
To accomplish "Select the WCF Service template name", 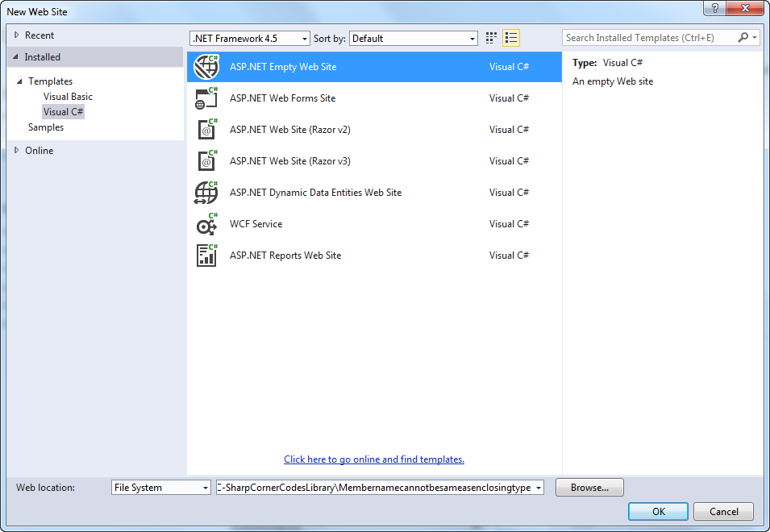I will pos(256,224).
